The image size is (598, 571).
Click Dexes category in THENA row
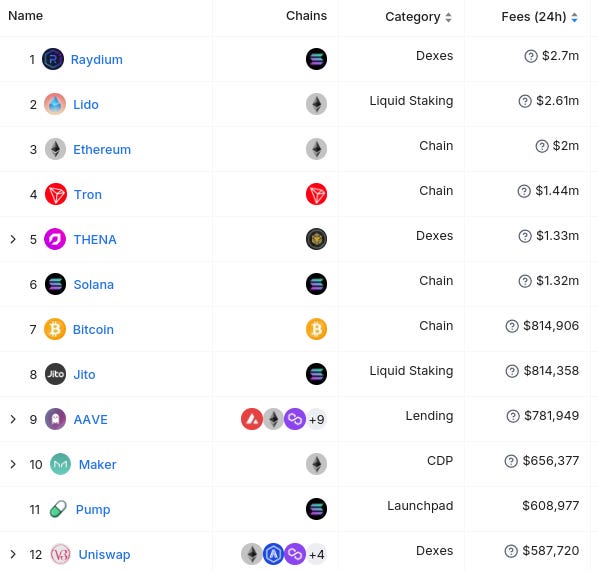(x=435, y=236)
